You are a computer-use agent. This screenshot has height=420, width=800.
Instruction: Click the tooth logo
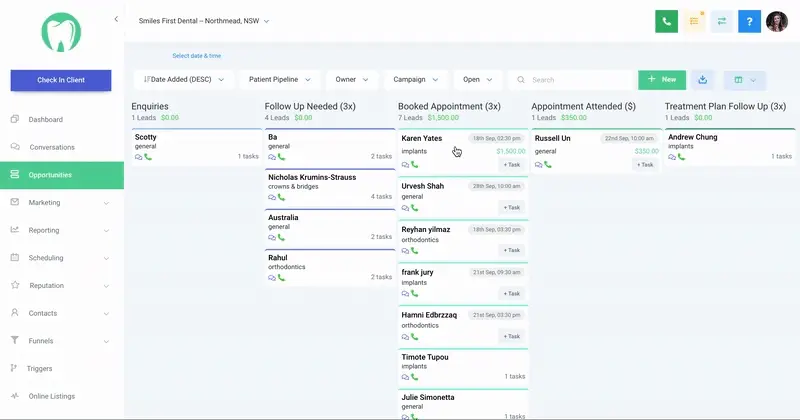[x=61, y=32]
